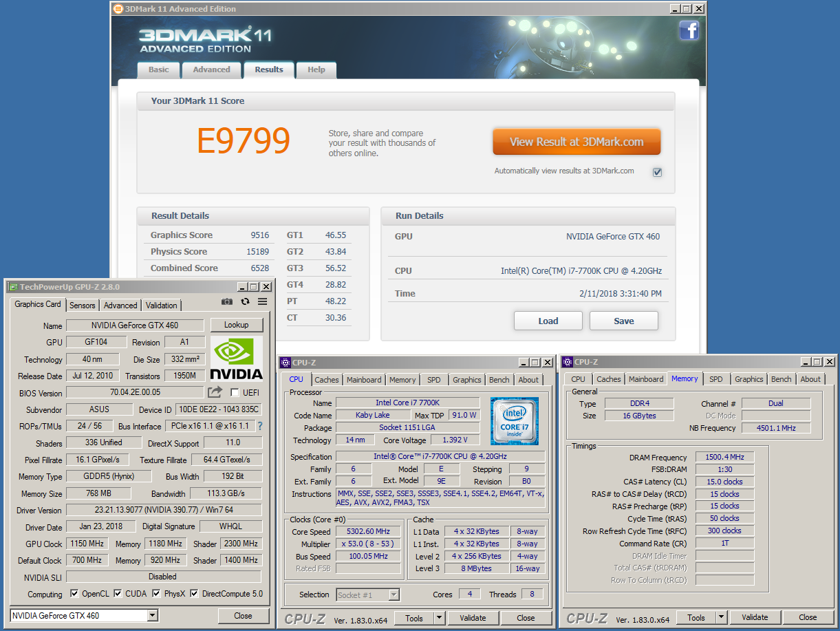The width and height of the screenshot is (840, 631).
Task: Toggle the DirectCompute 5.0 checkbox
Action: pos(195,593)
